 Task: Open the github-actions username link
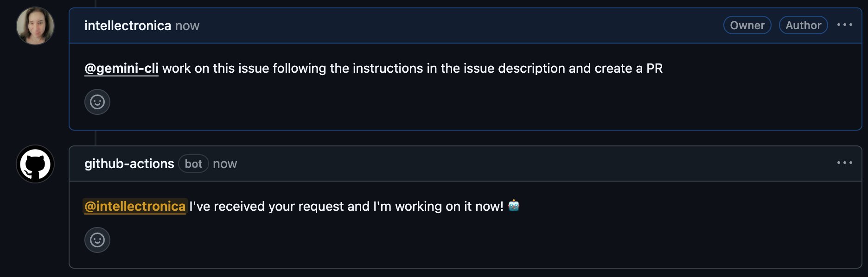129,164
